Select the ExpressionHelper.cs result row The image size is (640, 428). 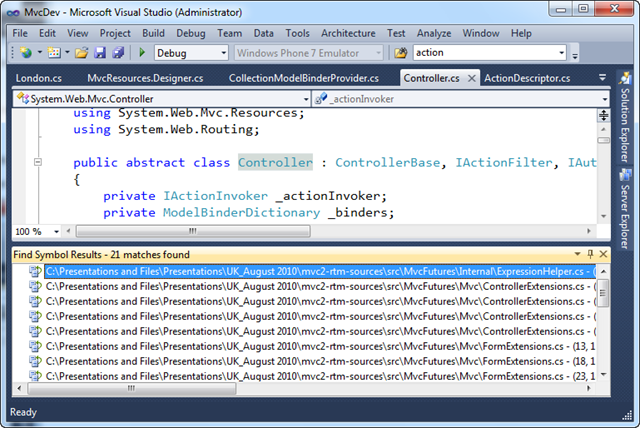pyautogui.click(x=320, y=271)
